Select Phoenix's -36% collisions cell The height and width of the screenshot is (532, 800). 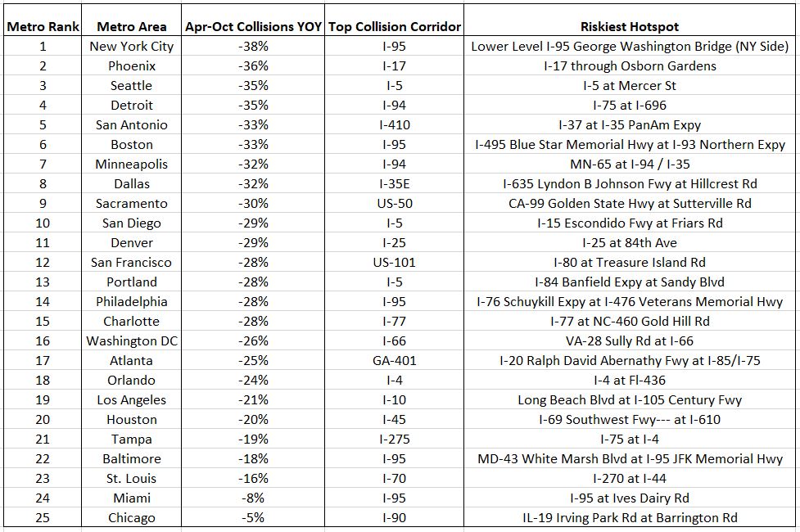[253, 65]
